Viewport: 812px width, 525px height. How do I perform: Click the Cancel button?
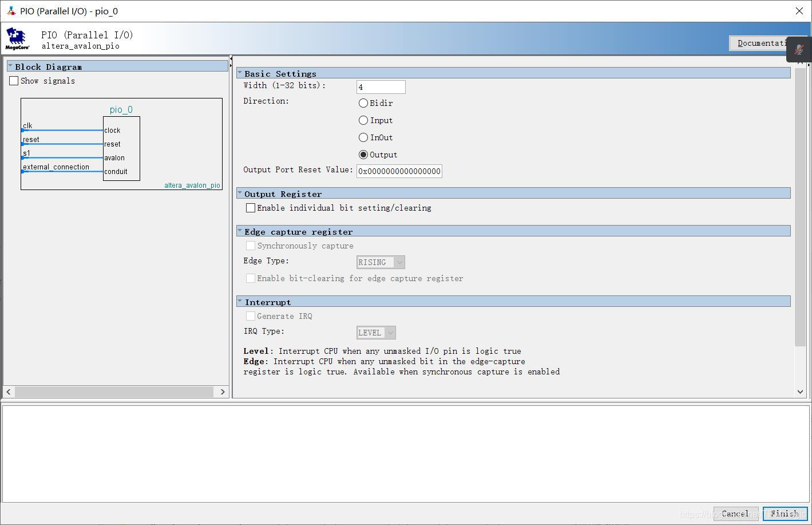735,514
